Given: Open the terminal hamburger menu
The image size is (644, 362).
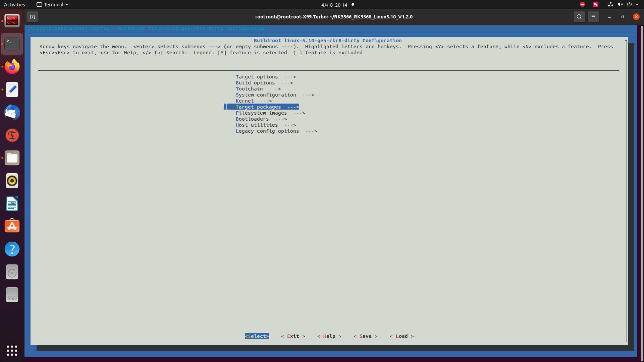Looking at the screenshot, I should [x=593, y=17].
